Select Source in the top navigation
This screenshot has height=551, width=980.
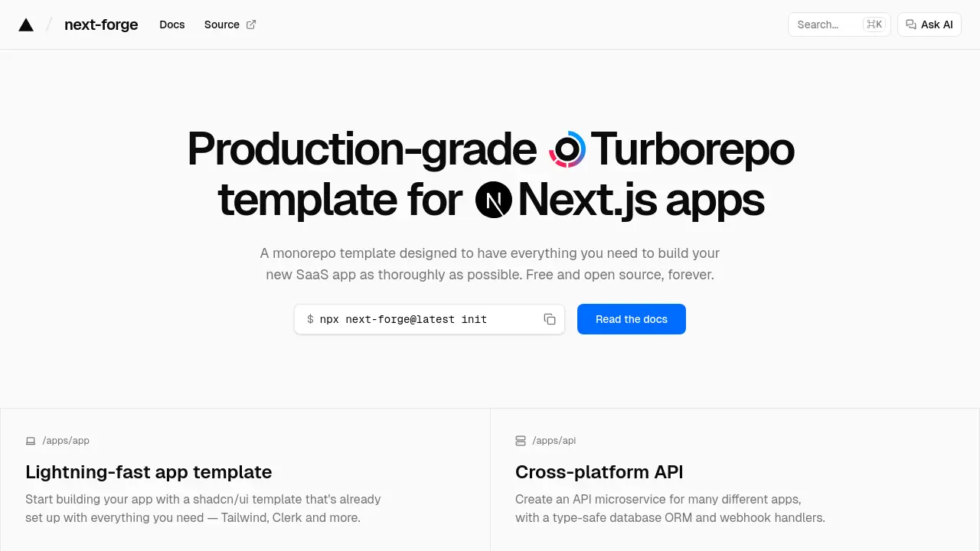(221, 24)
